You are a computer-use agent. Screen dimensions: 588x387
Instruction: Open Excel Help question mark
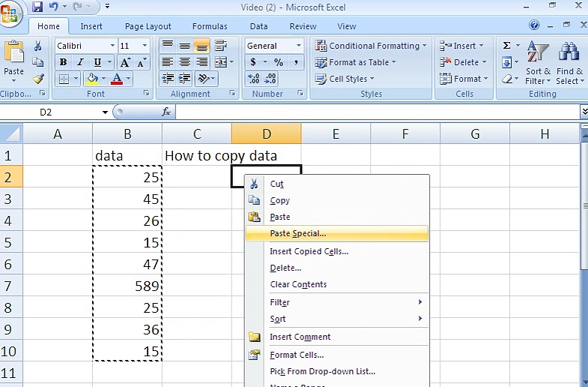tap(534, 25)
